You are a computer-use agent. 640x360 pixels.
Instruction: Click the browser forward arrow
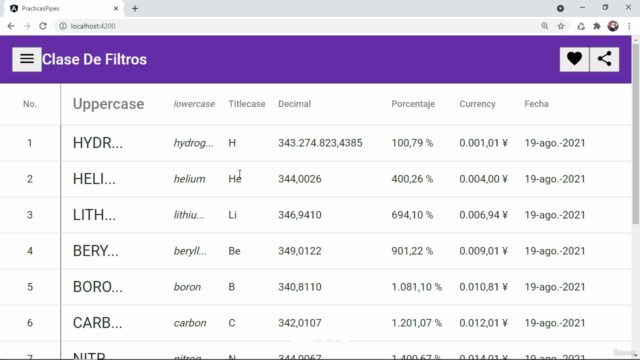[27, 26]
